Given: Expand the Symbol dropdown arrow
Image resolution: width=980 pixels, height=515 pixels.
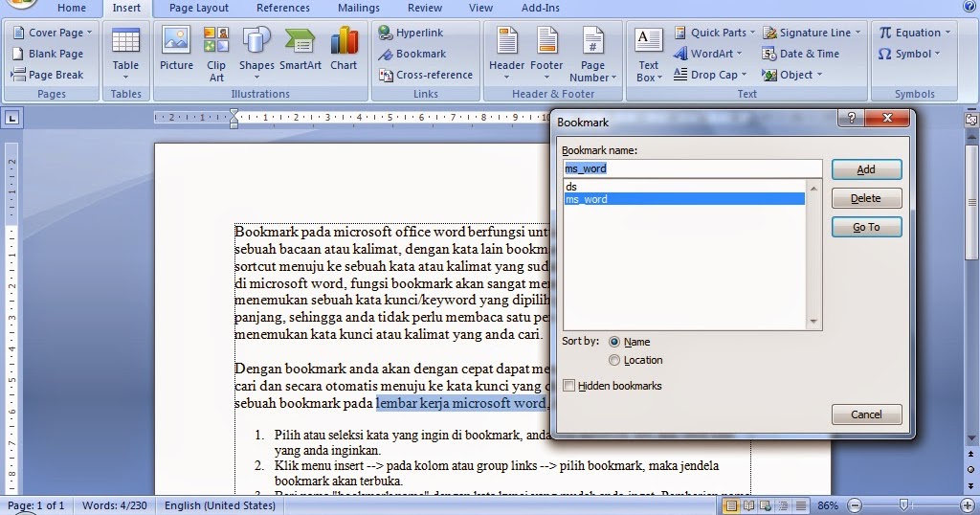Looking at the screenshot, I should pos(937,54).
